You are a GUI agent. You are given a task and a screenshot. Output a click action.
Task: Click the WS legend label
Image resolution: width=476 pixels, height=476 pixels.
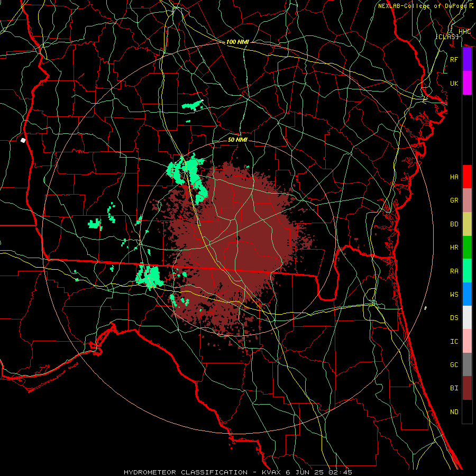[454, 294]
